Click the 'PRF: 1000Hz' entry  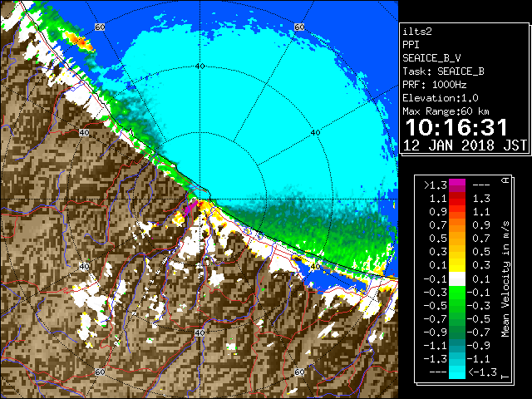pos(434,85)
